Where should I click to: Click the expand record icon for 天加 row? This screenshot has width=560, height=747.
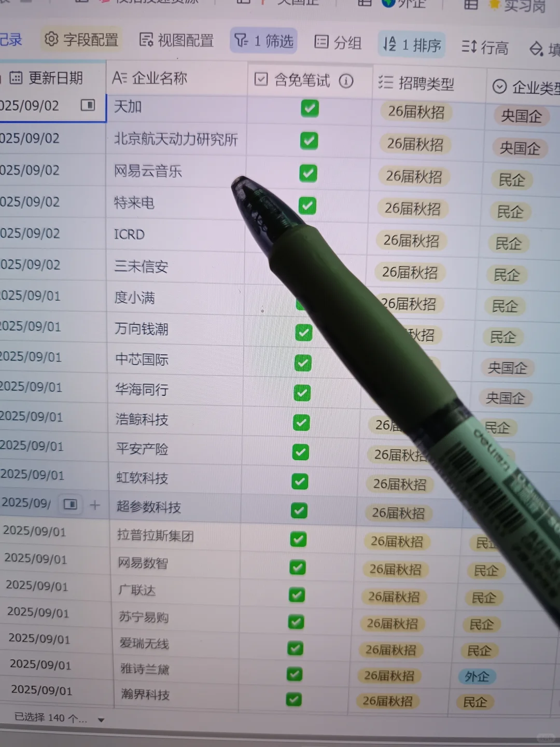pos(88,105)
